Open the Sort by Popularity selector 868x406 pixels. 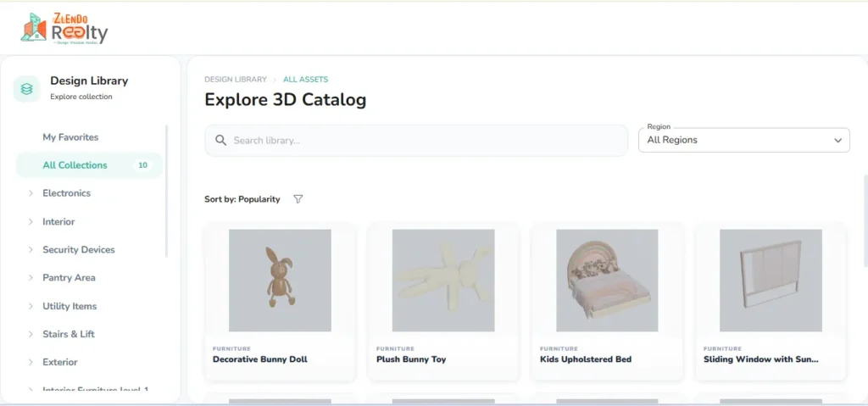[x=242, y=199]
